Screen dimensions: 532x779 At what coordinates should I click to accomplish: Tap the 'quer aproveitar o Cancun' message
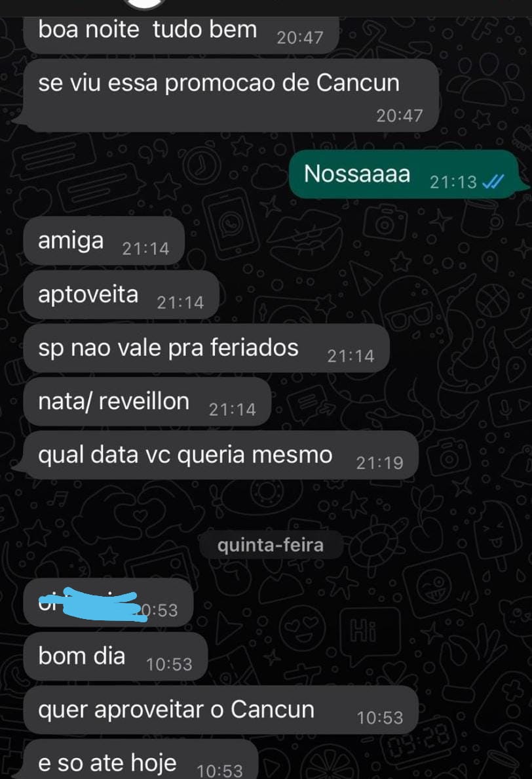coord(221,710)
